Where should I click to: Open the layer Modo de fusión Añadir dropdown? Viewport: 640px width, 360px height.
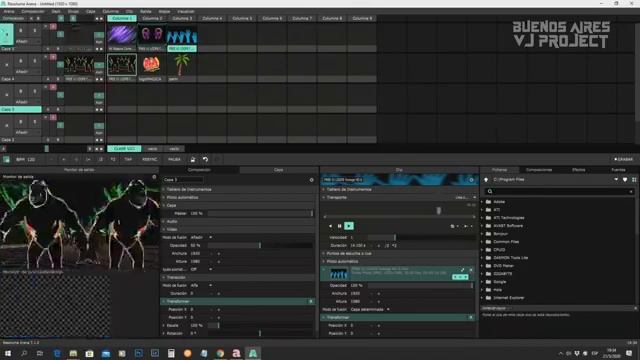point(201,237)
